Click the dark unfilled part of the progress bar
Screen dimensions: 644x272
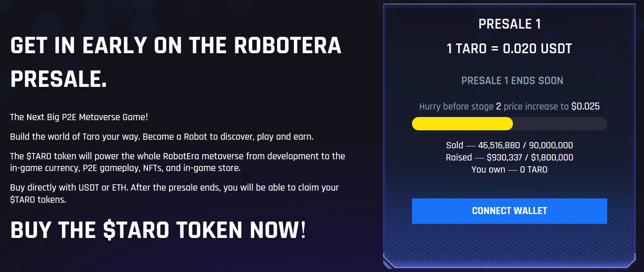tap(560, 124)
